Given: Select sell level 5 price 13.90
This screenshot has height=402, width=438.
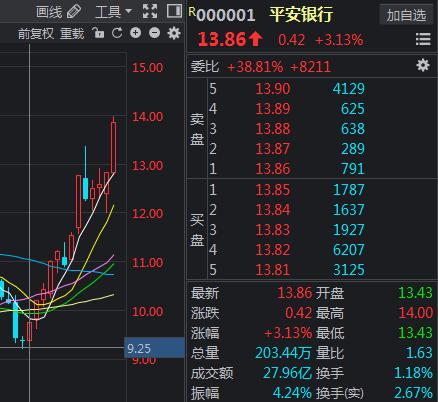Looking at the screenshot, I should point(273,89).
